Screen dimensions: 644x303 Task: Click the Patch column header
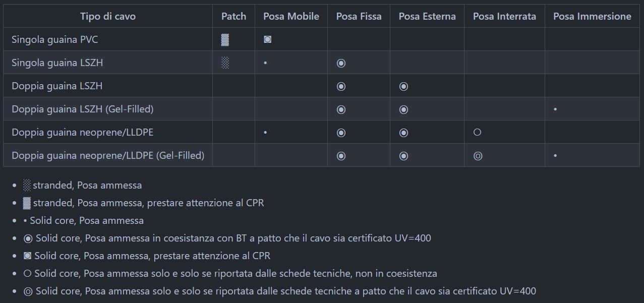233,16
